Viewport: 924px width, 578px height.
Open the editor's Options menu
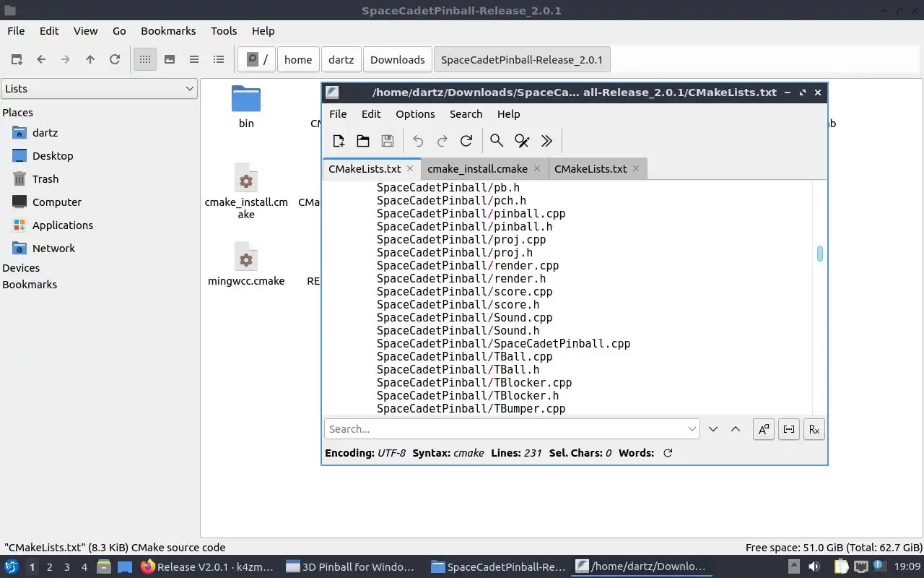(x=415, y=114)
